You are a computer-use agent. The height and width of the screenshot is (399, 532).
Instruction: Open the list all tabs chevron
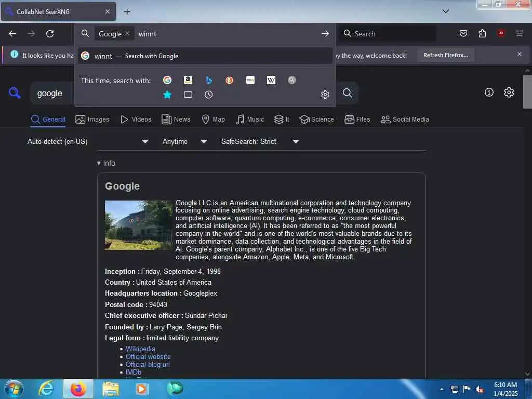[446, 11]
